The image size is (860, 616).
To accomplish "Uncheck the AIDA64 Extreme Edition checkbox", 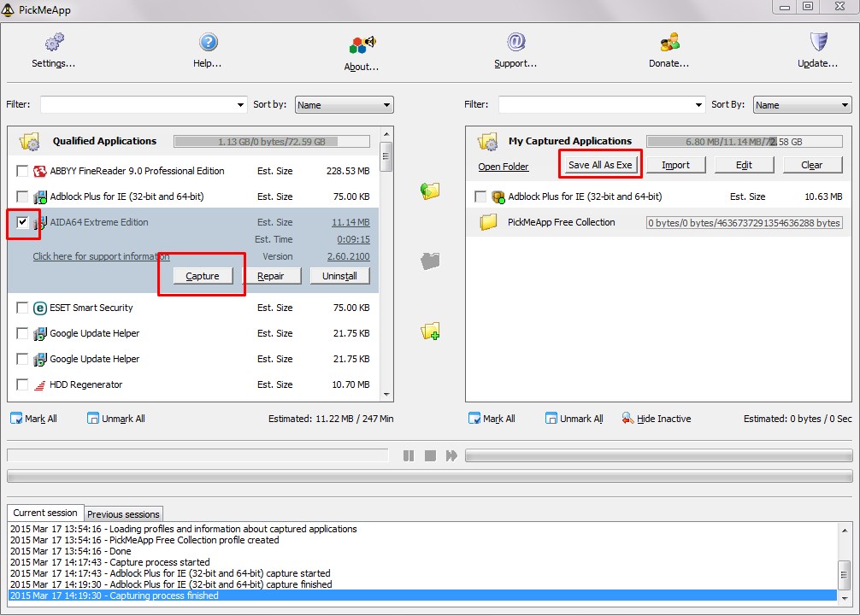I will (22, 222).
